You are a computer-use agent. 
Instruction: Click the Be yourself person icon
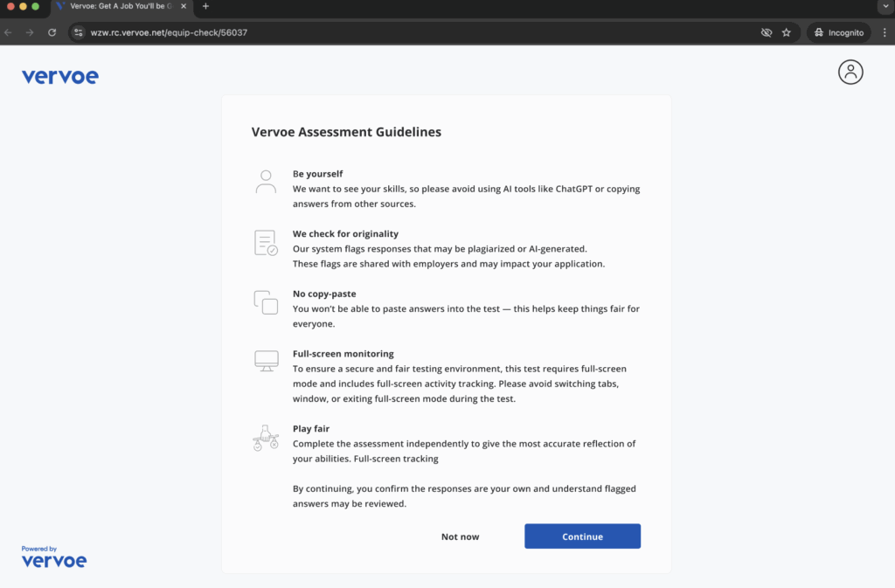[x=266, y=182]
